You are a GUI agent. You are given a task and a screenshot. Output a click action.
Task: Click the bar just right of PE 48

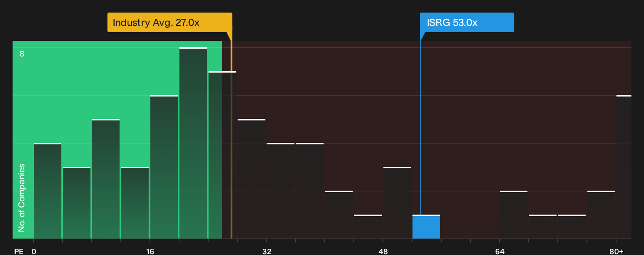click(x=397, y=203)
